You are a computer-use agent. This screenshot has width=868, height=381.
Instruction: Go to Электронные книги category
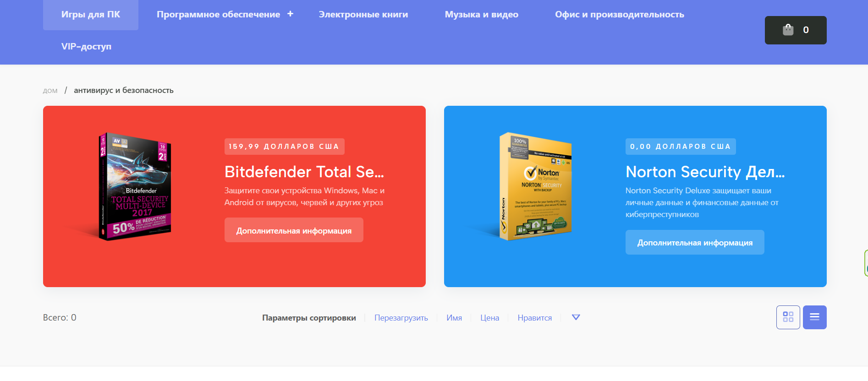click(x=363, y=15)
